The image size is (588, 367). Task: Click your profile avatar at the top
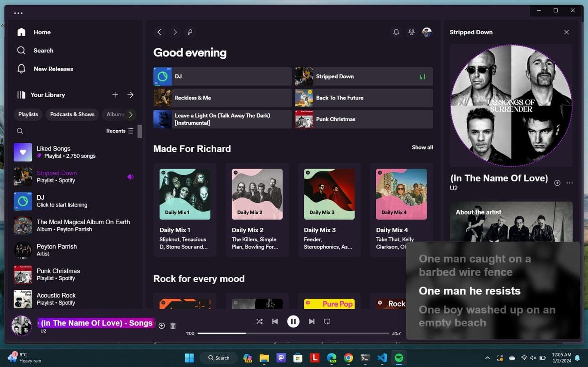pyautogui.click(x=427, y=32)
